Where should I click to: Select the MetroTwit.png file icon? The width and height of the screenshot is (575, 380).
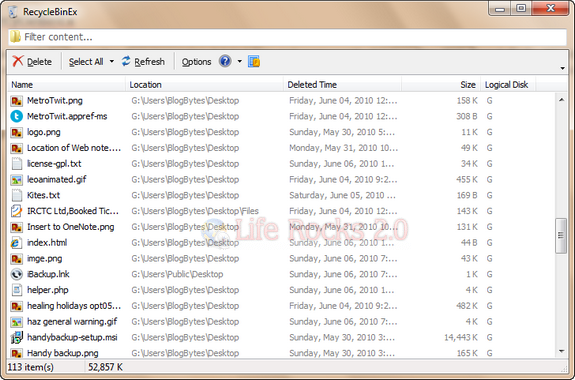pyautogui.click(x=17, y=101)
